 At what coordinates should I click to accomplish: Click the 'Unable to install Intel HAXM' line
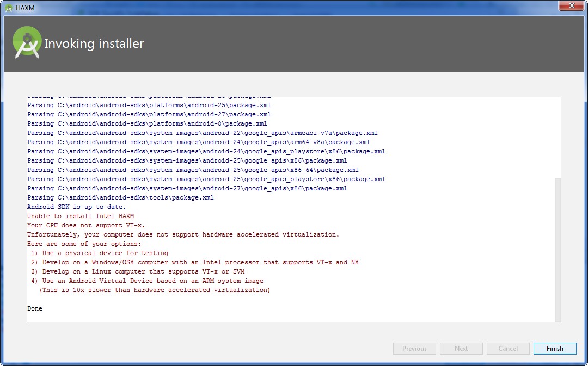[81, 216]
